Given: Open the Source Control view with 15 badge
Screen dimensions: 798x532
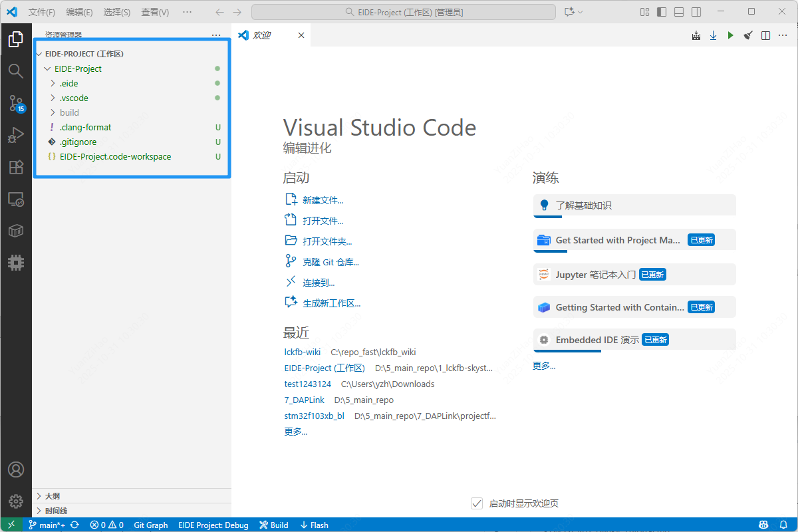Looking at the screenshot, I should pos(16,103).
